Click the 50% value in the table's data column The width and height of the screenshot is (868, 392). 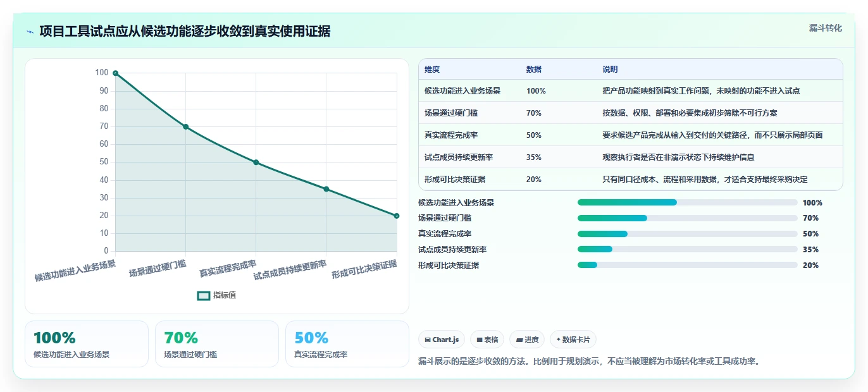[534, 135]
